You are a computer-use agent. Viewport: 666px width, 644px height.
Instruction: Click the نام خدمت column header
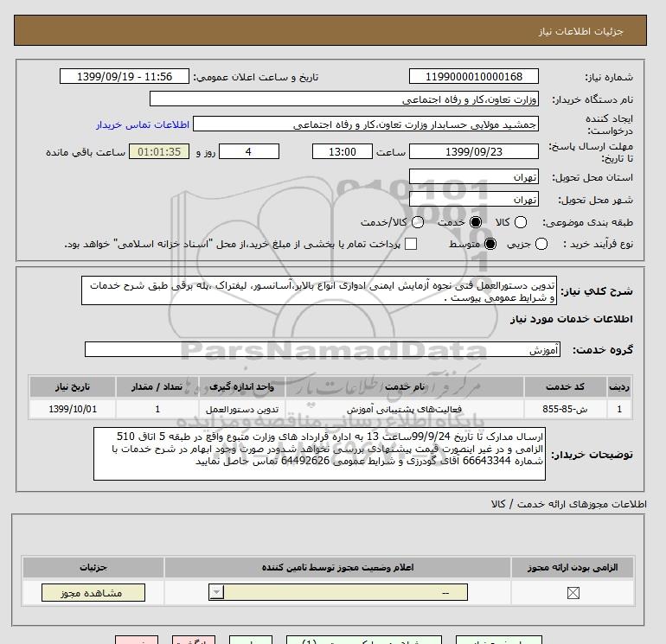405,386
